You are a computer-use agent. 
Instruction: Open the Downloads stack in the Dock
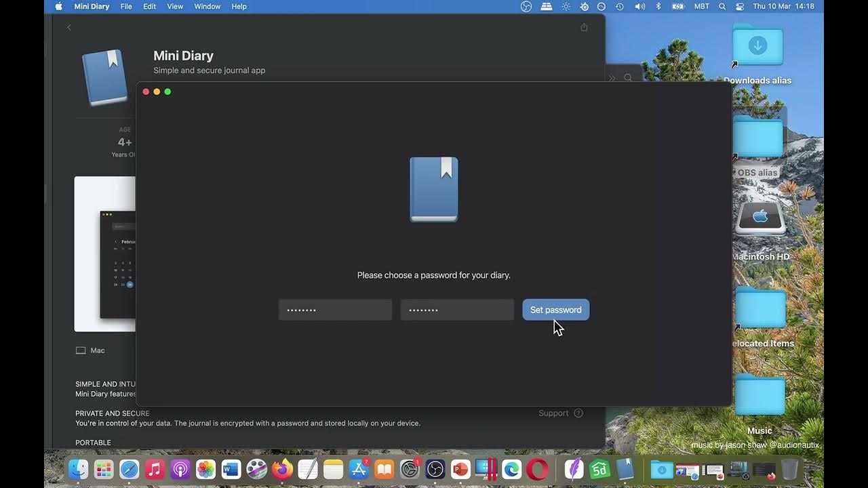[x=661, y=469]
